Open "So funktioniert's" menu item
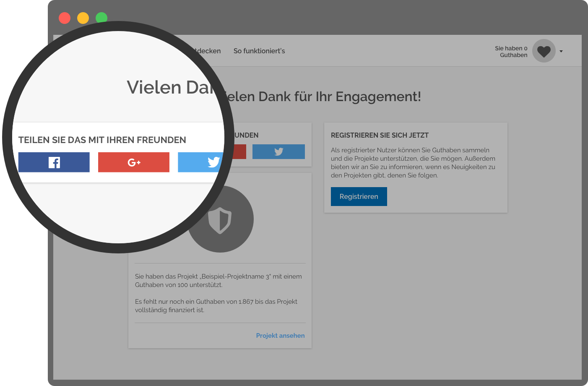Viewport: 588px width, 386px height. (x=259, y=51)
